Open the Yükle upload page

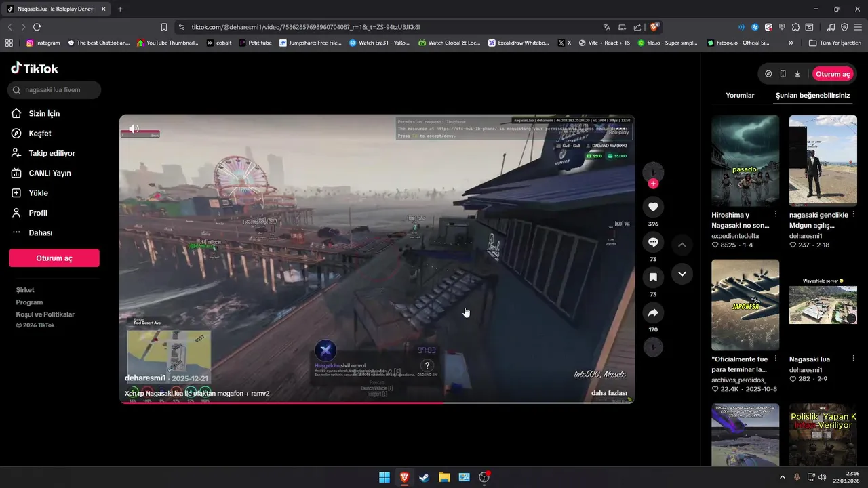tap(29, 193)
